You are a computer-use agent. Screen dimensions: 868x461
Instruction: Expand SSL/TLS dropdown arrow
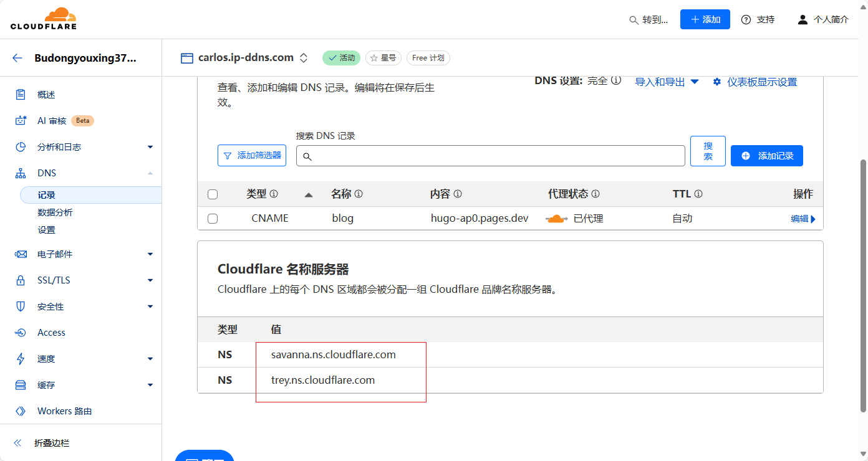[x=150, y=280]
